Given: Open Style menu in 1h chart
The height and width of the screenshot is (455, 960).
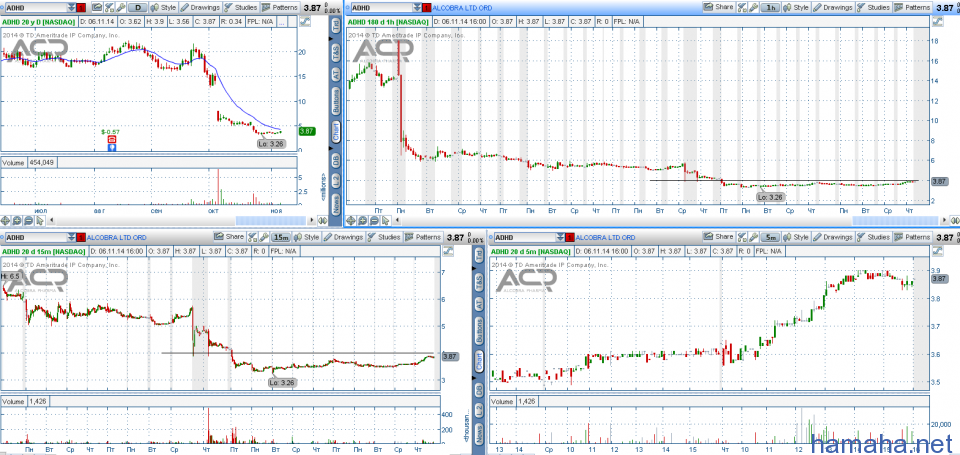Looking at the screenshot, I should coord(796,7).
